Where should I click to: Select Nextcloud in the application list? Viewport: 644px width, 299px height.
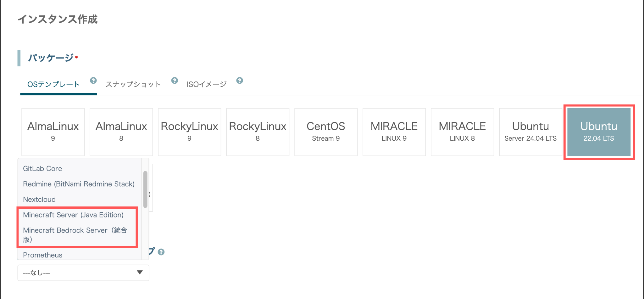[x=39, y=200]
